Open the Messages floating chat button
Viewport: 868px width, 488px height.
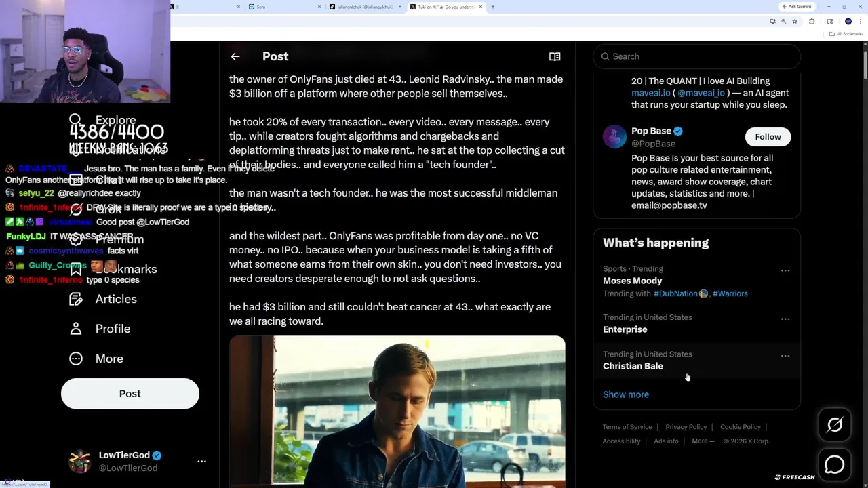coord(835,464)
